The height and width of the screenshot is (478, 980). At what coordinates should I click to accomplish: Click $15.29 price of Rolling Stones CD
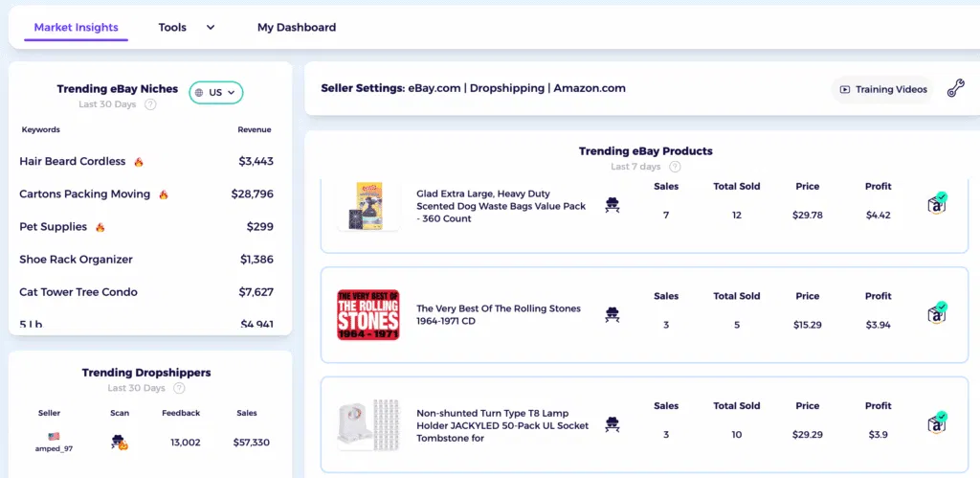[x=808, y=326]
